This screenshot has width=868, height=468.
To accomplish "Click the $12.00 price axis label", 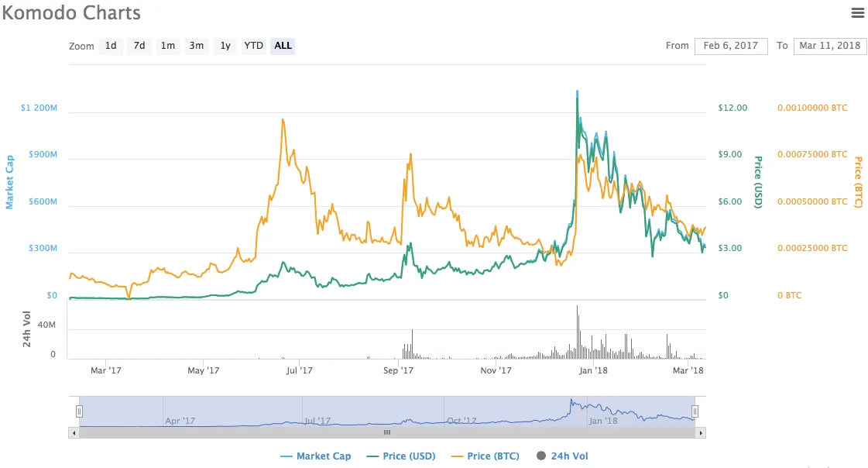I will point(732,108).
